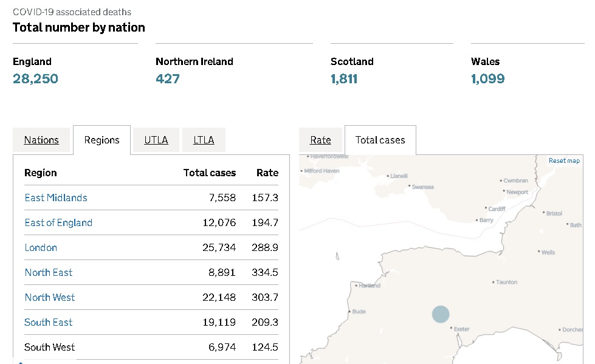Select London in the regions table
The width and height of the screenshot is (595, 364).
(x=41, y=247)
